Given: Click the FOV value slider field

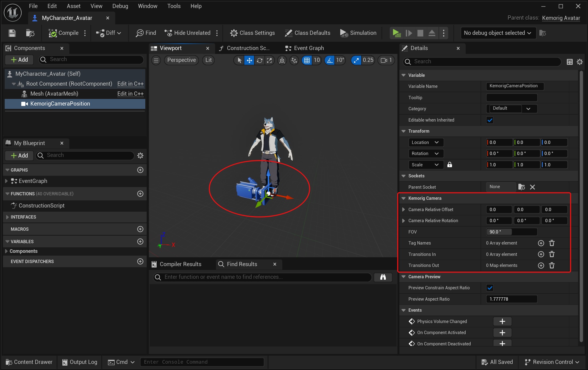Looking at the screenshot, I should (x=511, y=232).
